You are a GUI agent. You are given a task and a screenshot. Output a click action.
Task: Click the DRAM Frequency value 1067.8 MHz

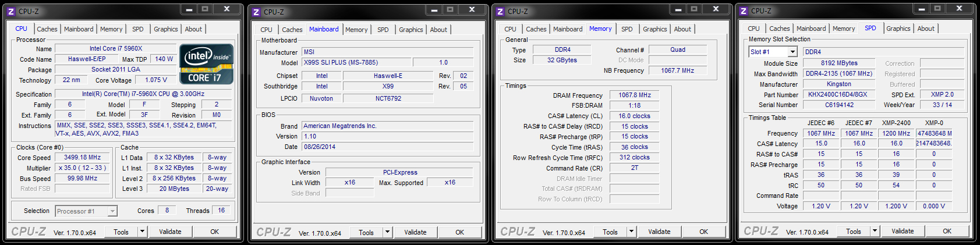tap(635, 95)
